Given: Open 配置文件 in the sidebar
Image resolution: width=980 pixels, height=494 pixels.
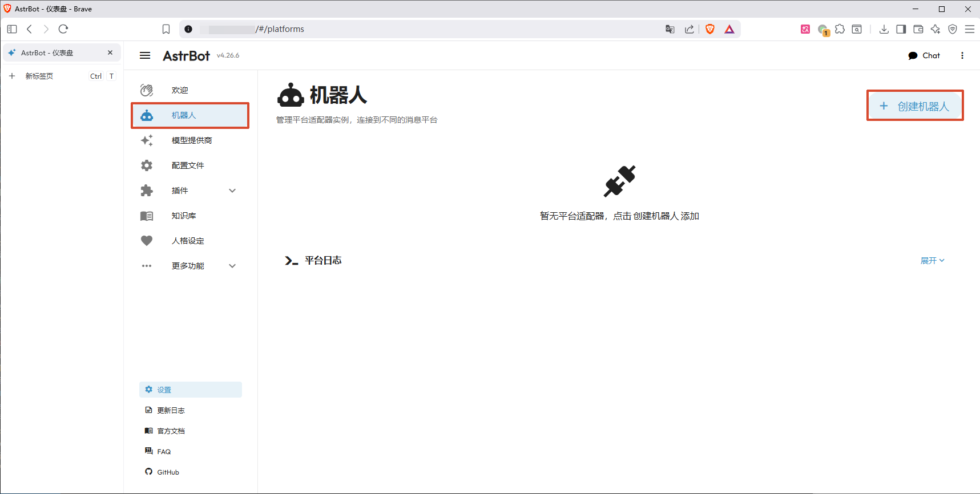Looking at the screenshot, I should (x=190, y=165).
